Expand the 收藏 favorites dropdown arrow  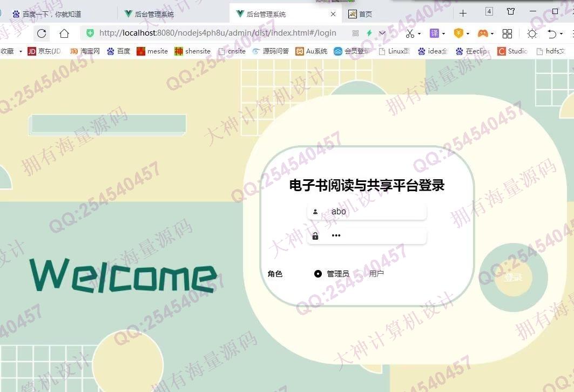tap(21, 51)
